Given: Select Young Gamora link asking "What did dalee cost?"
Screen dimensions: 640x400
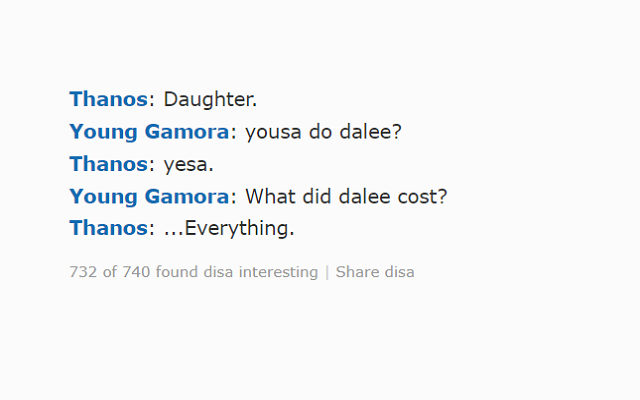Looking at the screenshot, I should tap(149, 195).
